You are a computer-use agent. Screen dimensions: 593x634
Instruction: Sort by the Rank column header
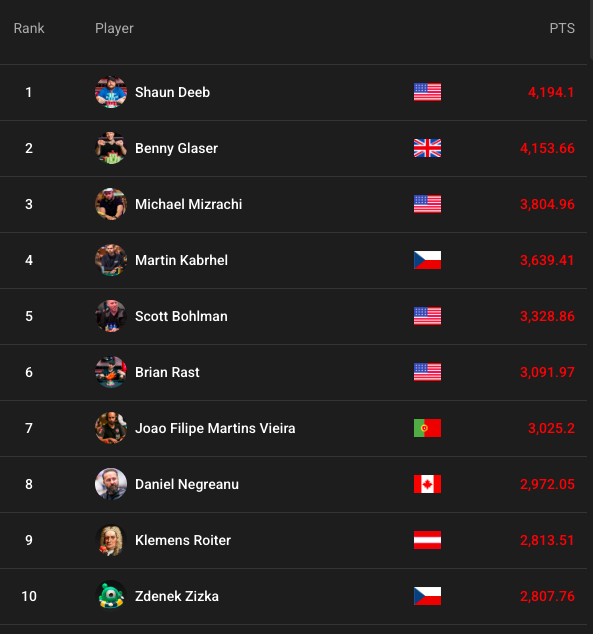pos(29,28)
